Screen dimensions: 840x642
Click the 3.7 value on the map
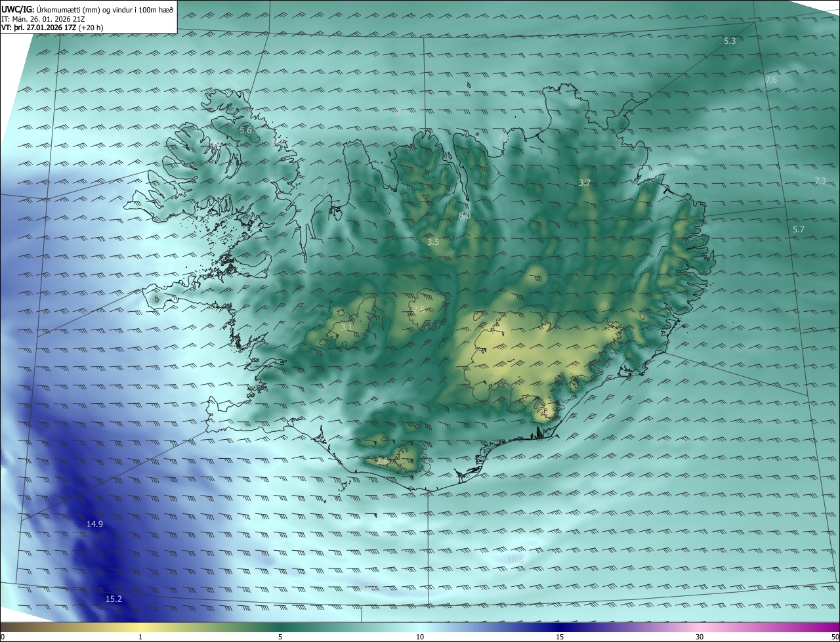pos(585,182)
